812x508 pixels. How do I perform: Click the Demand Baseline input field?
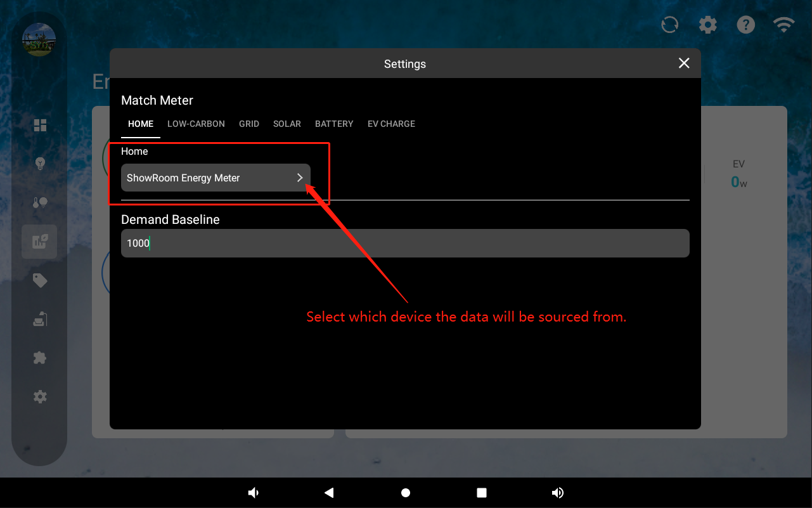click(405, 244)
